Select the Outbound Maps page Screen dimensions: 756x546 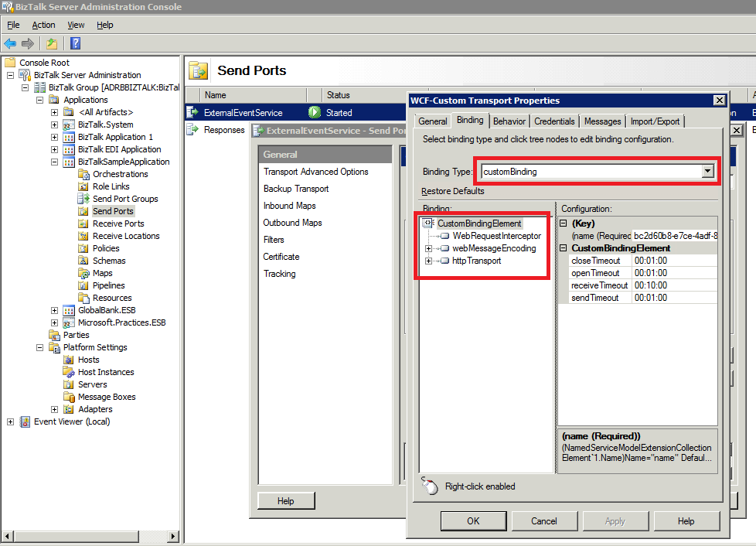tap(293, 223)
